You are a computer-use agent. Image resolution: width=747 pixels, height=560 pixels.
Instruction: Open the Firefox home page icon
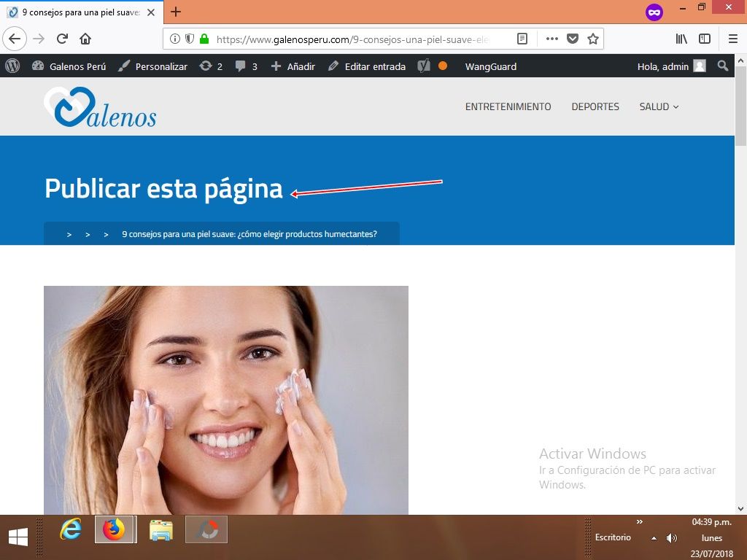coord(85,39)
